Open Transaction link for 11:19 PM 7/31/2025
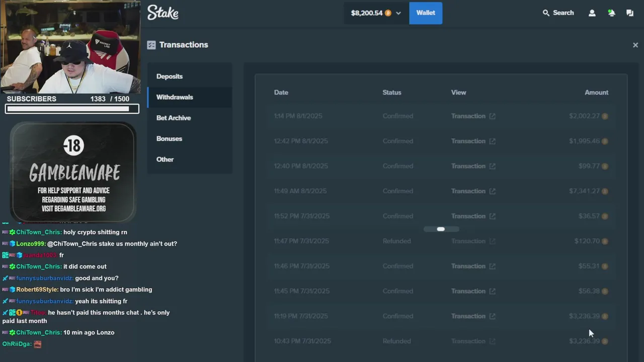This screenshot has width=644, height=362. (x=473, y=316)
